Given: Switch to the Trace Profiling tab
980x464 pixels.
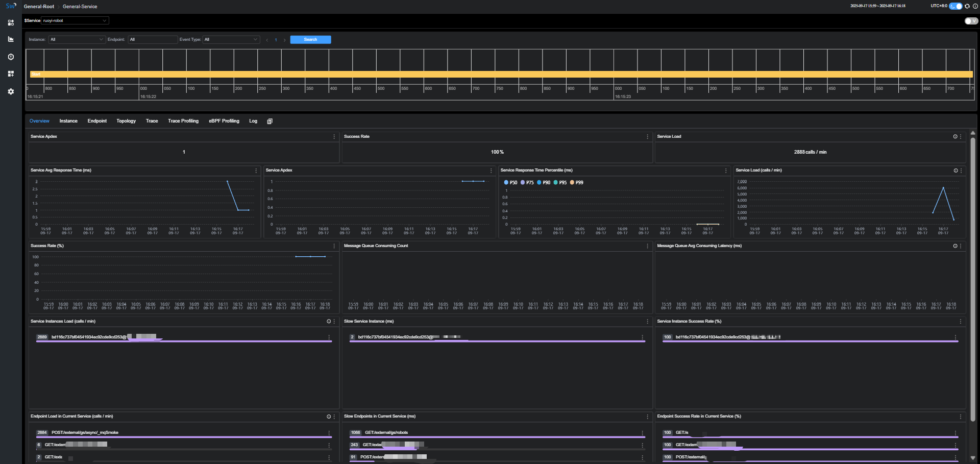Looking at the screenshot, I should tap(183, 121).
